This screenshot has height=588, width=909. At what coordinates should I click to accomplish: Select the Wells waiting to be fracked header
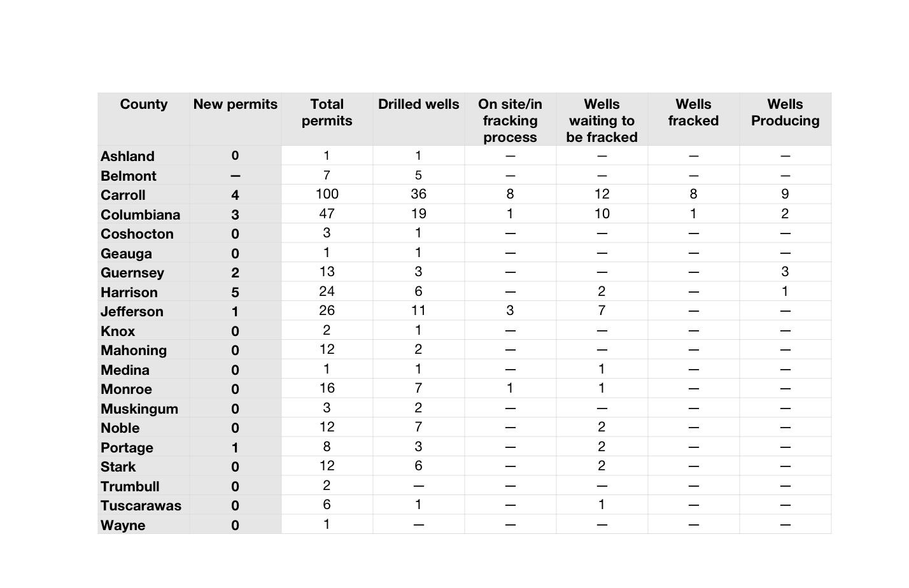click(x=602, y=120)
